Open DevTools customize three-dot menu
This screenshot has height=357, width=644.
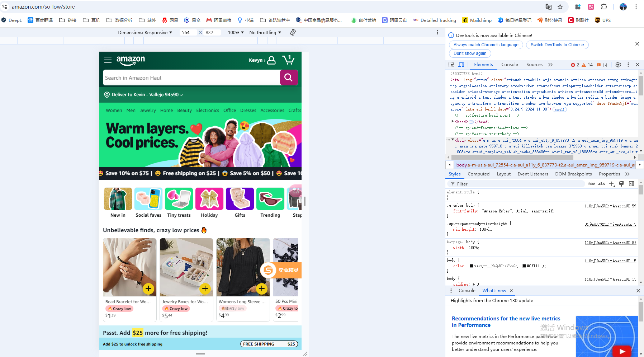pyautogui.click(x=628, y=65)
